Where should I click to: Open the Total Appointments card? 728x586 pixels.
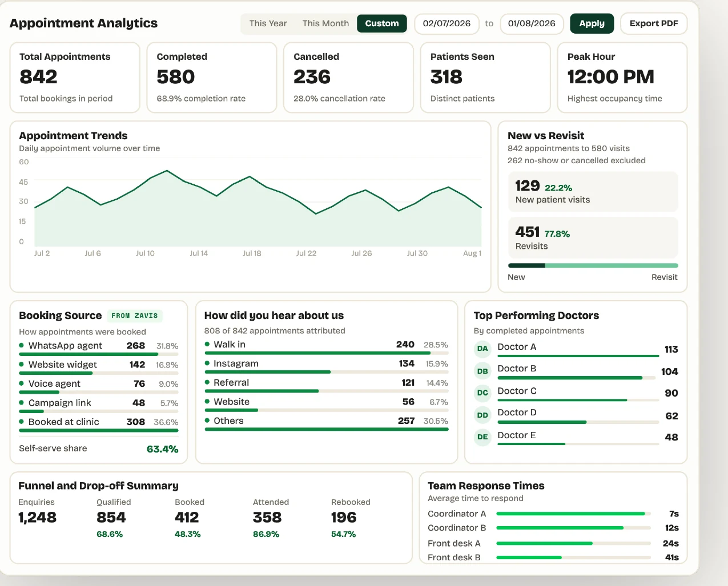click(x=75, y=78)
